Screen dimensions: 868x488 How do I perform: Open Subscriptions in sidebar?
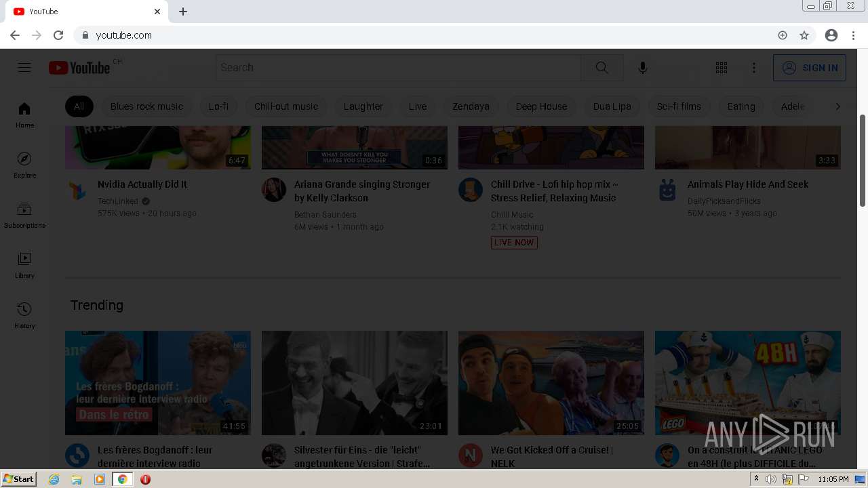(x=24, y=215)
